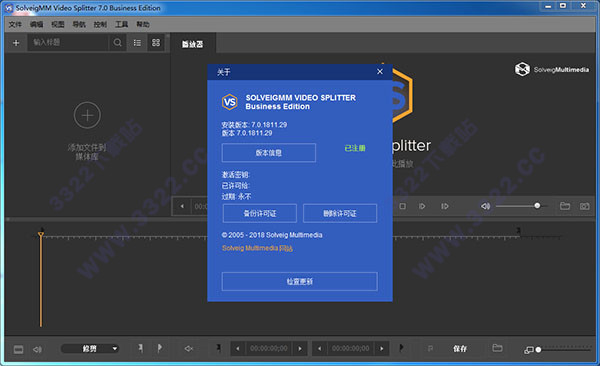Click the add marker icon
The height and width of the screenshot is (366, 600).
click(140, 348)
